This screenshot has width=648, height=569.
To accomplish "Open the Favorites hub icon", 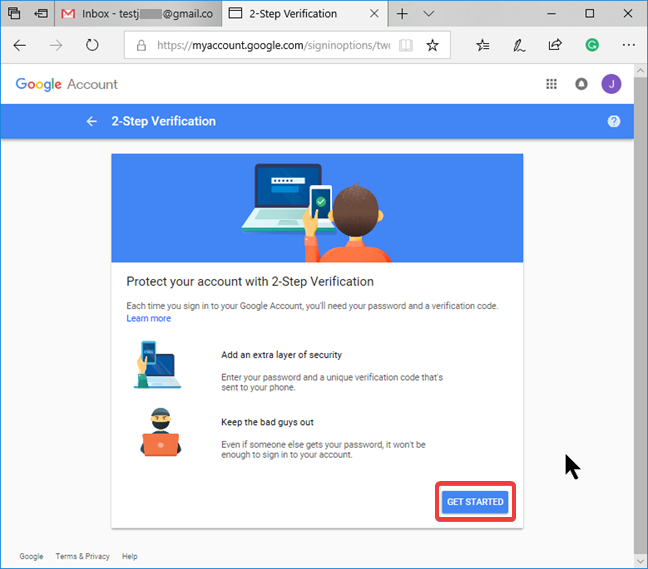I will 483,45.
